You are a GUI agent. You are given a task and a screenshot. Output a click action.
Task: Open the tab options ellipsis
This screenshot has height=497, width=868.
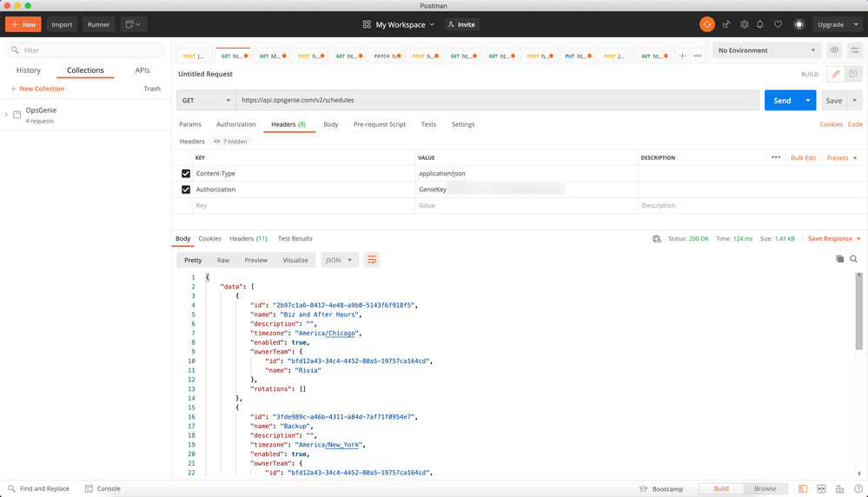point(698,56)
